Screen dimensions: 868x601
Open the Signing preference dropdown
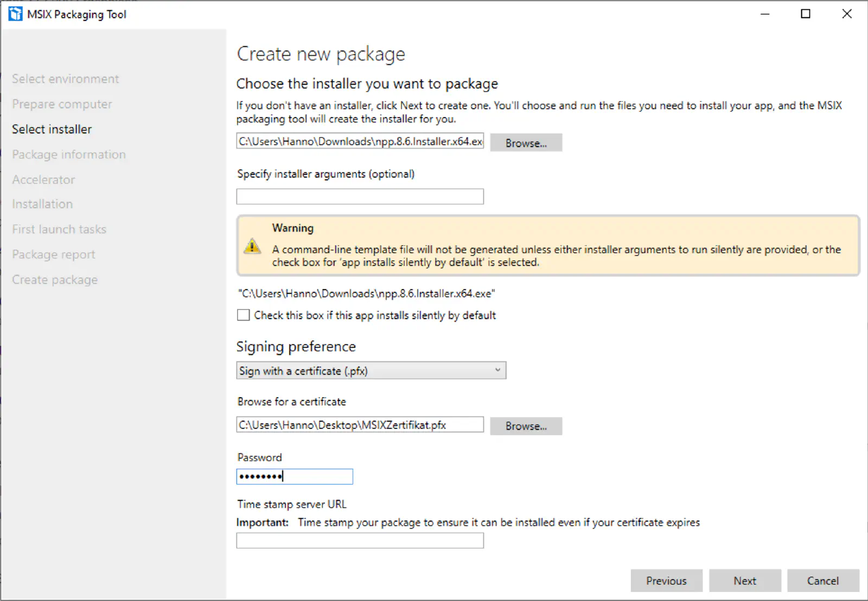[x=371, y=370]
